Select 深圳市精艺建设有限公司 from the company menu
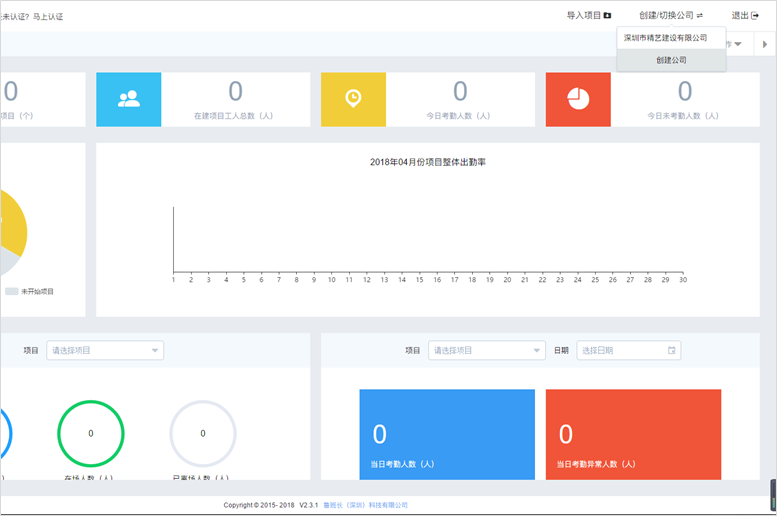The height and width of the screenshot is (516, 777). coord(665,38)
